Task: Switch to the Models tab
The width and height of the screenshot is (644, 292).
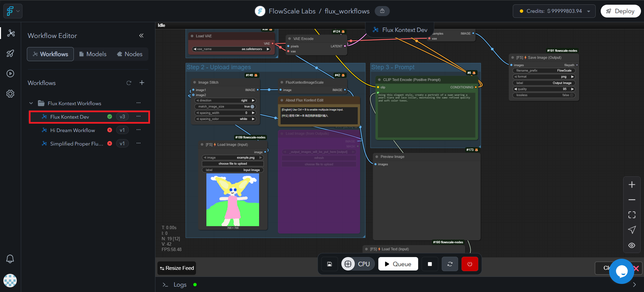Action: (93, 54)
